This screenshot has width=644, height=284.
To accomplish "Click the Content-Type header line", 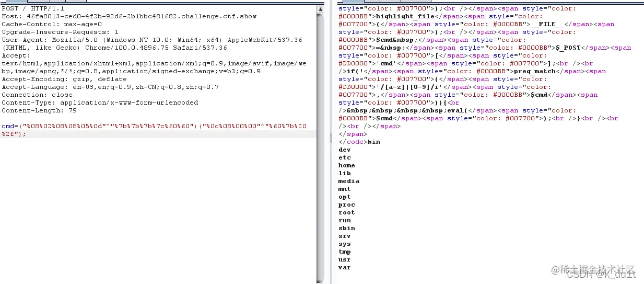I will point(100,103).
